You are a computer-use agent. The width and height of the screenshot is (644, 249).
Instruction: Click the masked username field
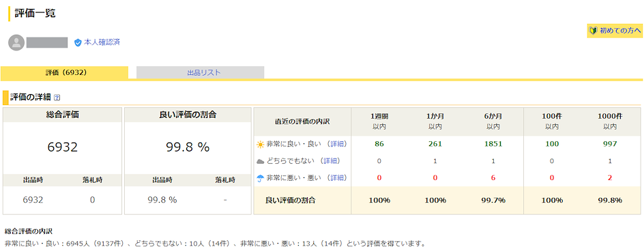coord(47,43)
